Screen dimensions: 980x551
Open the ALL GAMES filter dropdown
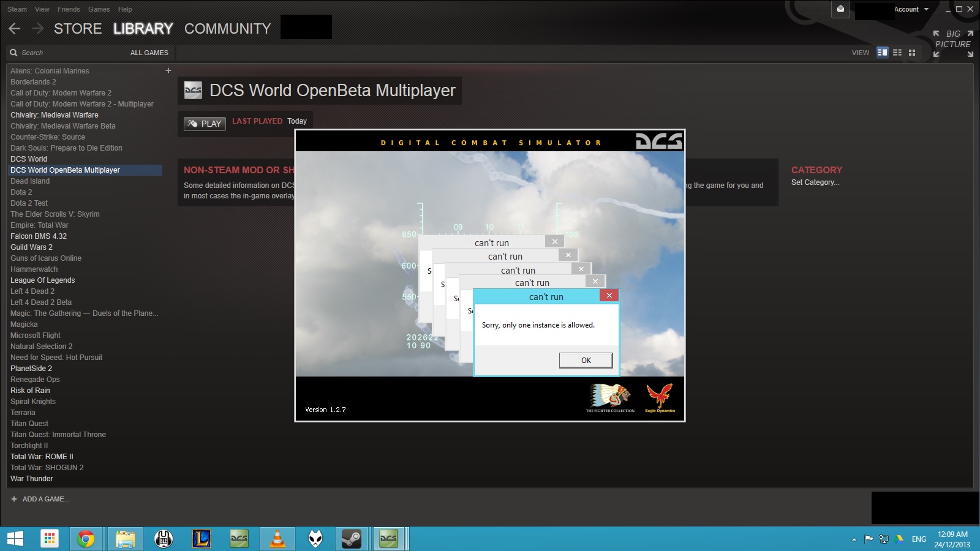coord(149,53)
